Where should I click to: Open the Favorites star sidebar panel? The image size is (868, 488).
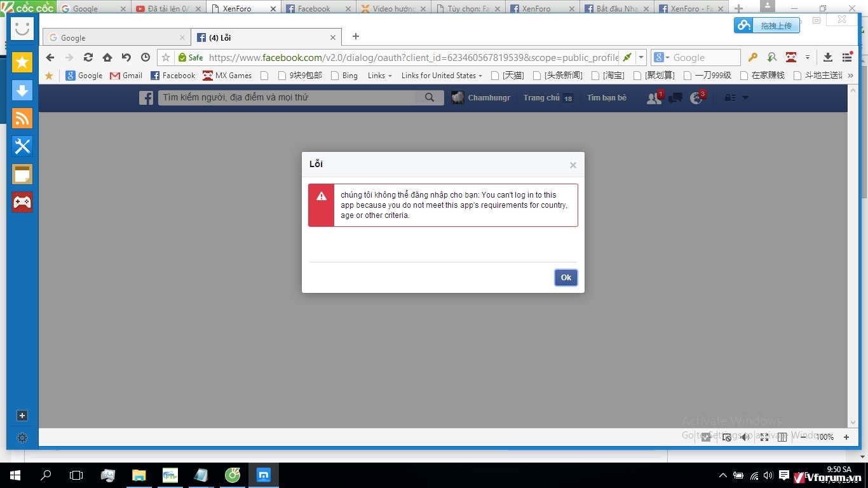(22, 62)
